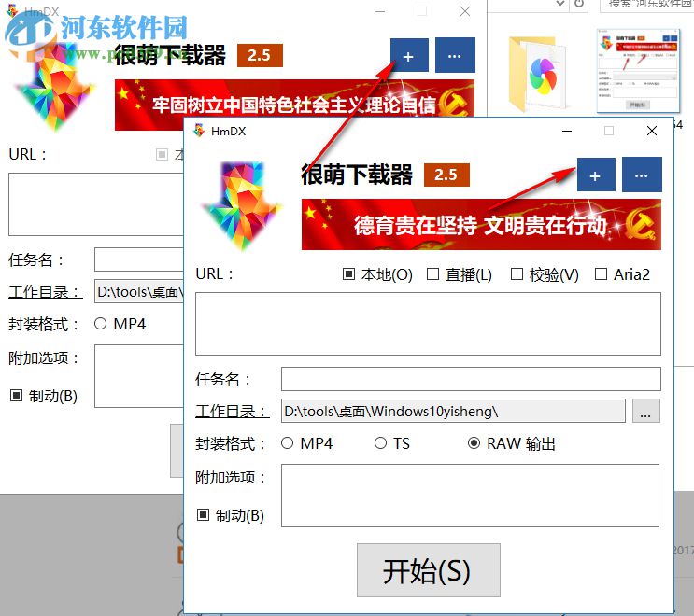Click the URL text box in front window
Viewport: 694px width, 616px height.
(x=428, y=324)
